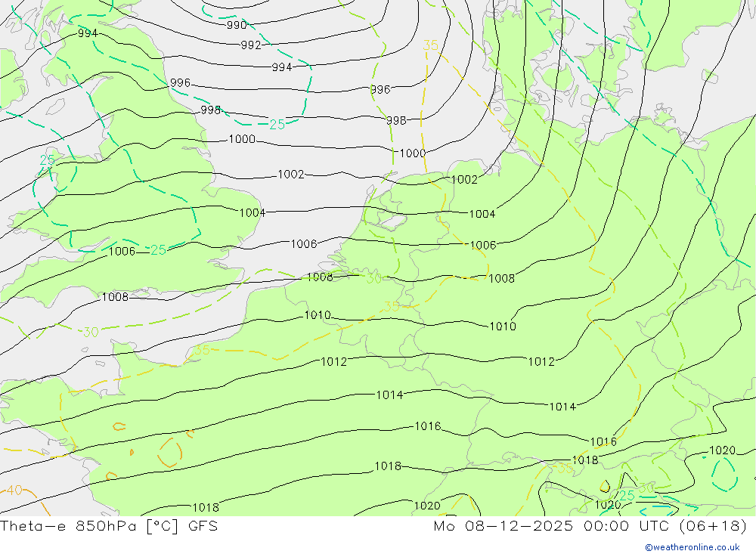
Task: Select the orange 40 theta-e contour label
Action: coord(14,491)
